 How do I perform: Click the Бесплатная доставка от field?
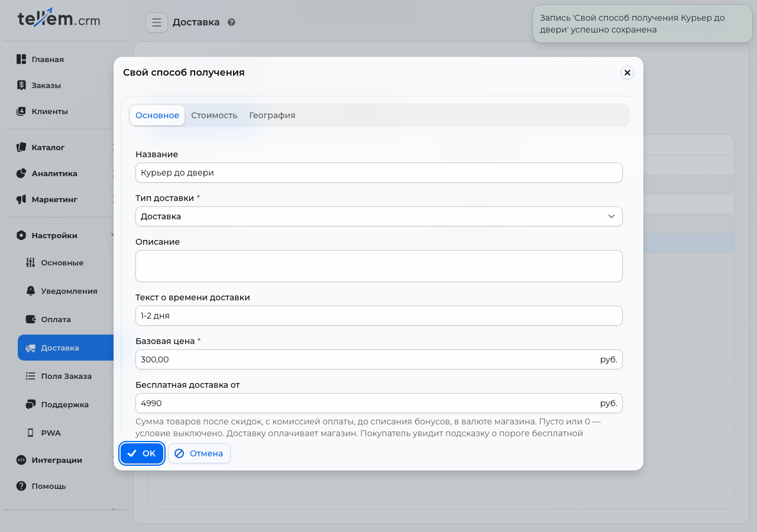click(x=379, y=403)
